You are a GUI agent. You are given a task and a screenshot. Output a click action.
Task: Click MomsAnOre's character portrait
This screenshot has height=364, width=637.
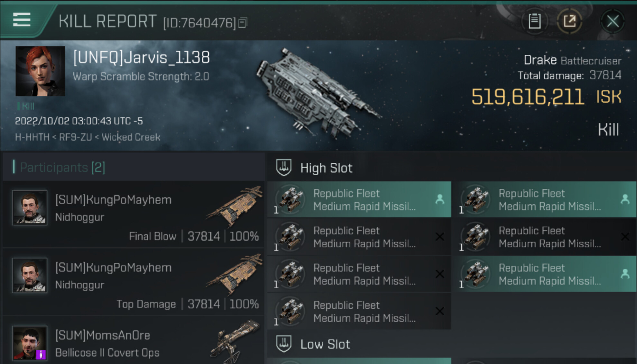click(x=30, y=343)
